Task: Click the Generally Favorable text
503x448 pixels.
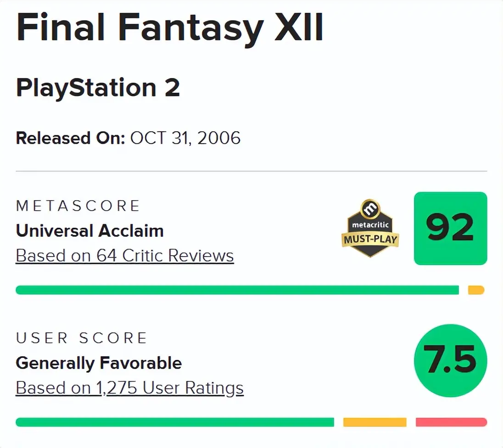Action: (99, 363)
